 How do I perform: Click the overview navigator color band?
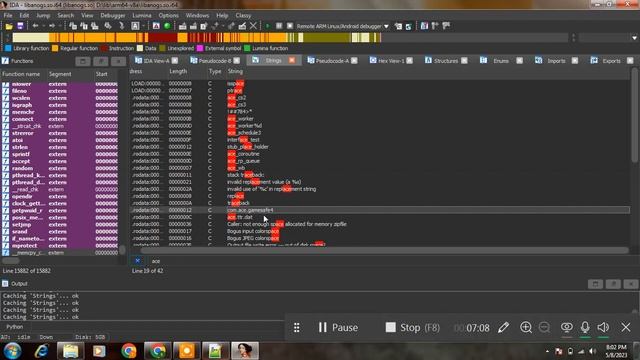click(x=196, y=38)
